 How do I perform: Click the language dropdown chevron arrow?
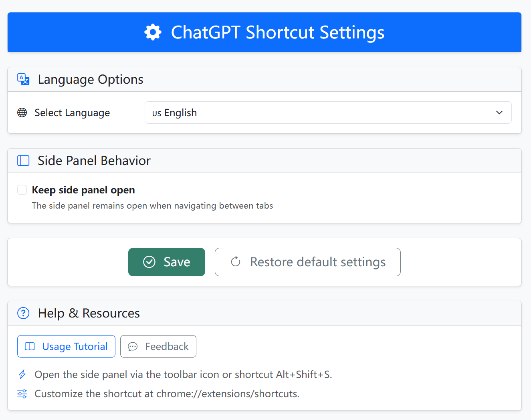click(499, 113)
